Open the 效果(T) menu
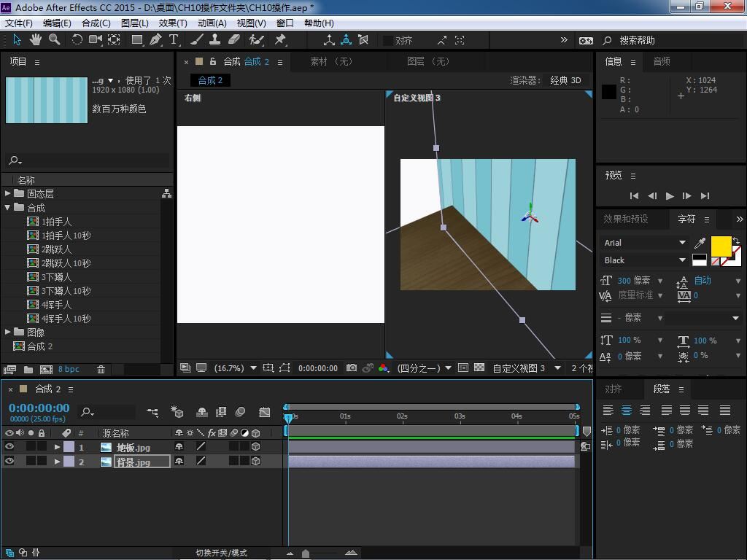The image size is (747, 560). pos(172,23)
